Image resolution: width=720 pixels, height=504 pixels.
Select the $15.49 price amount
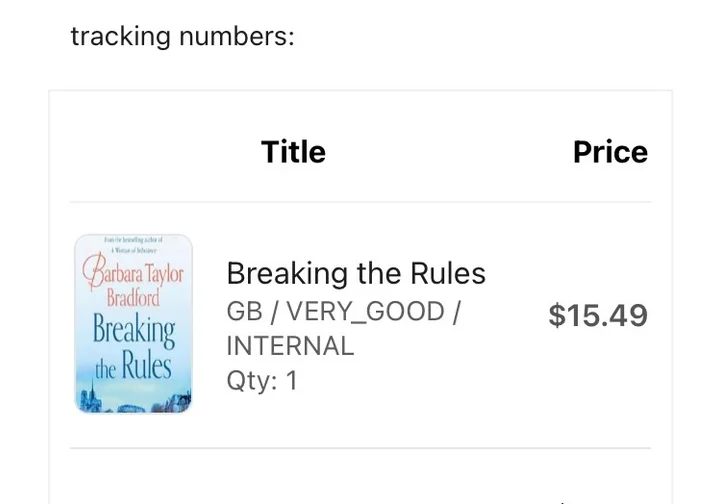[598, 315]
